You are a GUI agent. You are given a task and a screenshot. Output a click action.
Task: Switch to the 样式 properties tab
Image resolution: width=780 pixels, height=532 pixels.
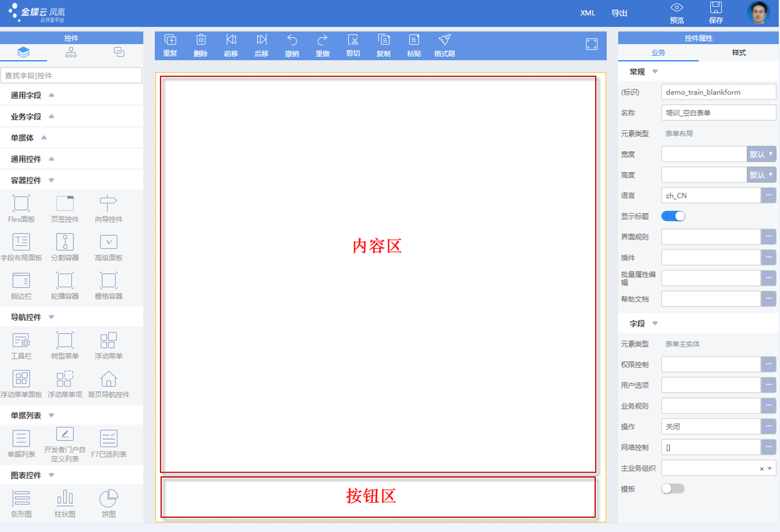[x=739, y=53]
